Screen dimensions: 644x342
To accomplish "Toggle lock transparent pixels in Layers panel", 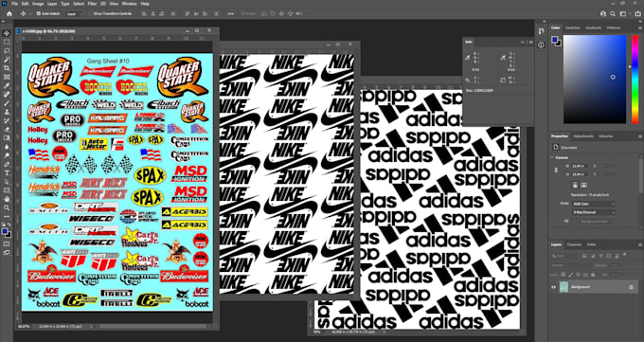I will click(563, 274).
